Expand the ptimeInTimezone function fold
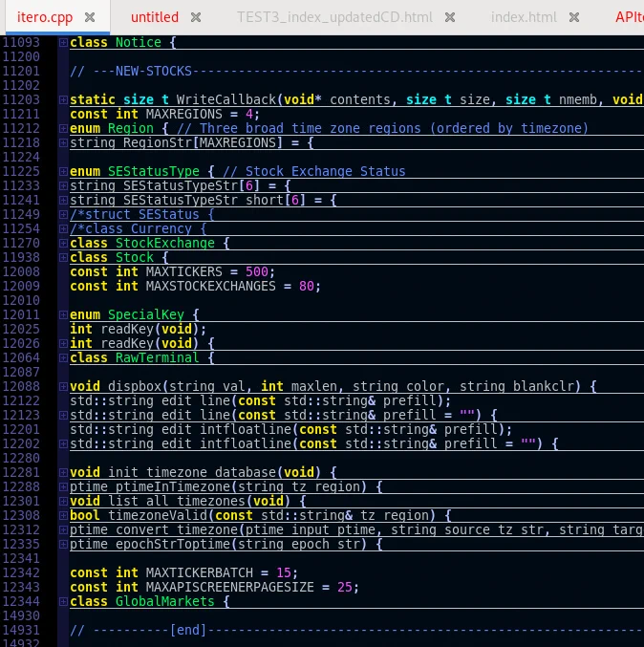The image size is (644, 647). (x=63, y=486)
